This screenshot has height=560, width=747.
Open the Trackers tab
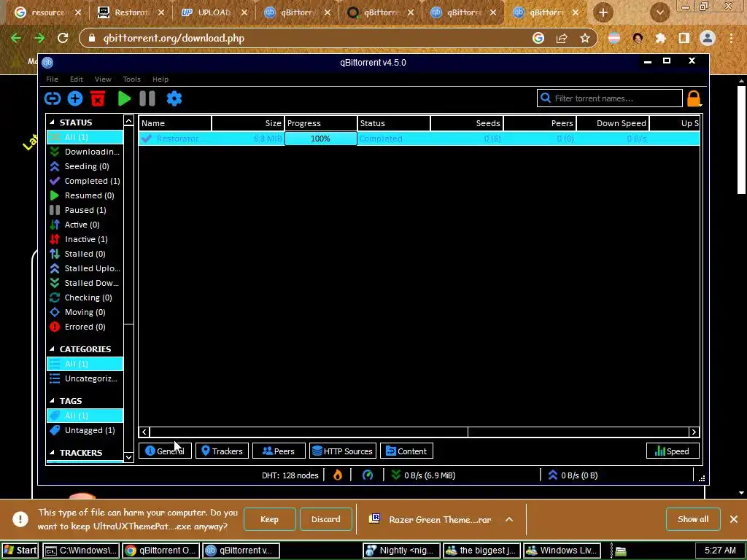(x=222, y=451)
